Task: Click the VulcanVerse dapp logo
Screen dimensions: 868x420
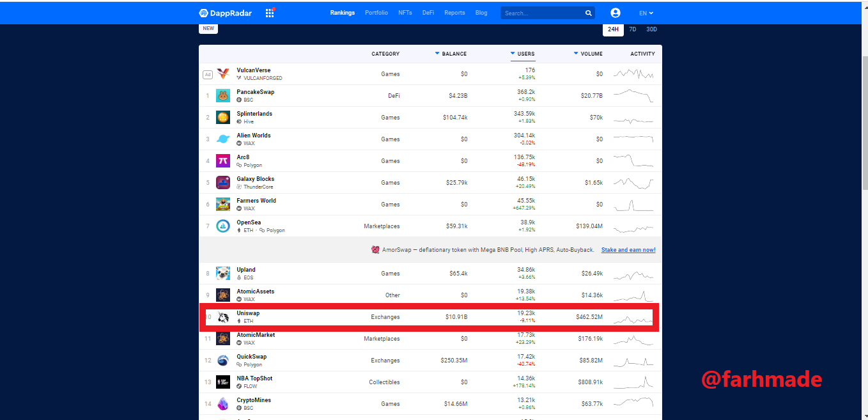Action: click(x=223, y=74)
